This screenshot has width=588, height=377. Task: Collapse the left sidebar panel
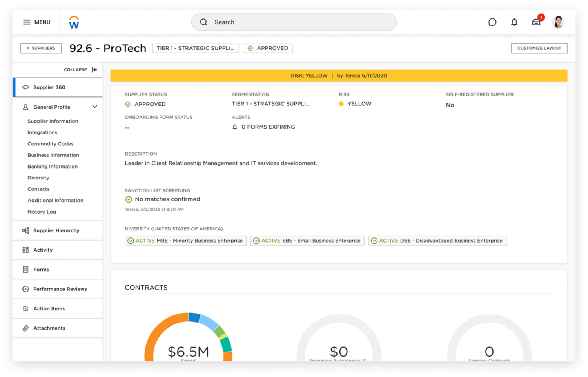(94, 70)
